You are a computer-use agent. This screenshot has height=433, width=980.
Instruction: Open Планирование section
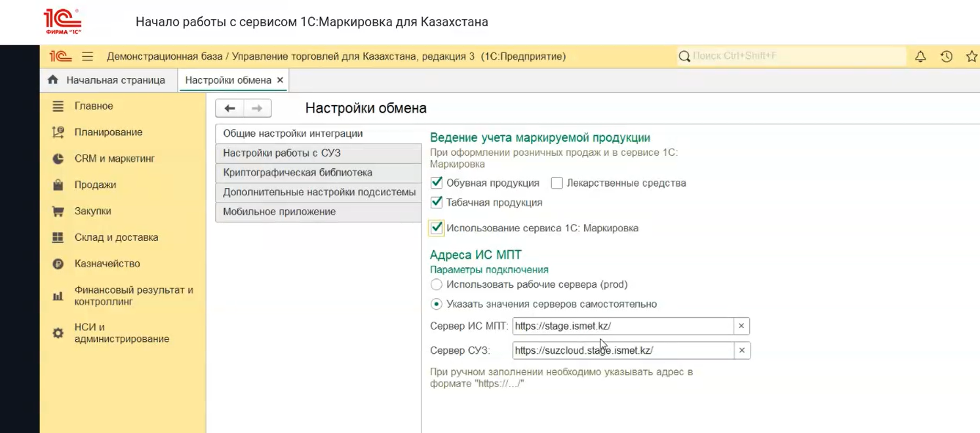click(x=108, y=132)
